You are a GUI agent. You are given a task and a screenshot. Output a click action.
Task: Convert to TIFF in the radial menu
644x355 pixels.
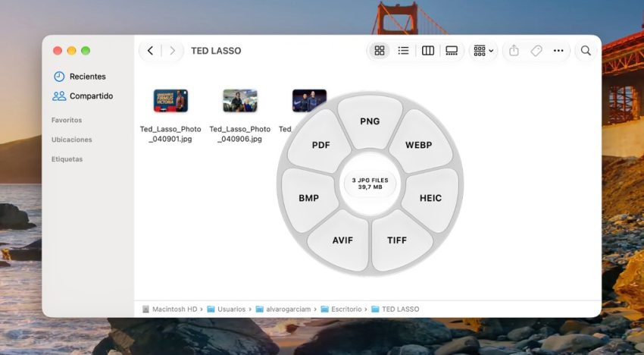[x=397, y=240]
